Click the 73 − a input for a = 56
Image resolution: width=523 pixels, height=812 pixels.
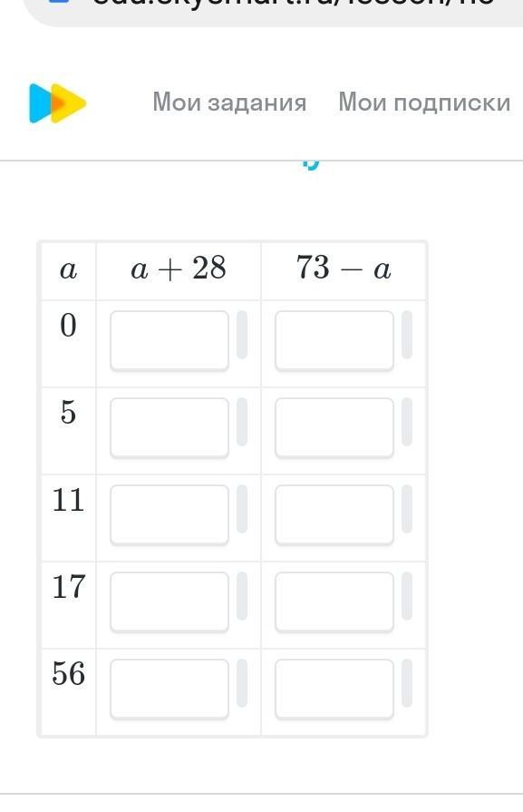click(x=334, y=689)
